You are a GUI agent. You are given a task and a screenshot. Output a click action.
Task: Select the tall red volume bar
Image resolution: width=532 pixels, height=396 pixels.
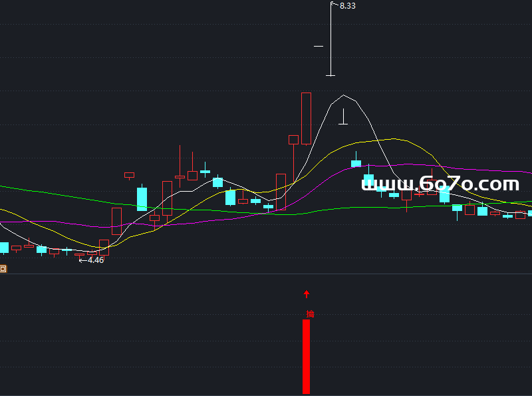[x=306, y=356]
